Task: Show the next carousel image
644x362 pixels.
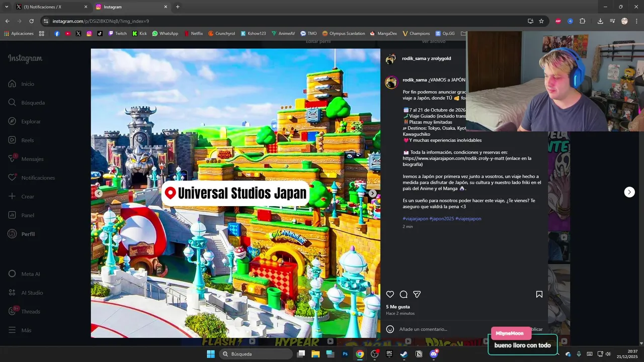Action: pos(372,193)
